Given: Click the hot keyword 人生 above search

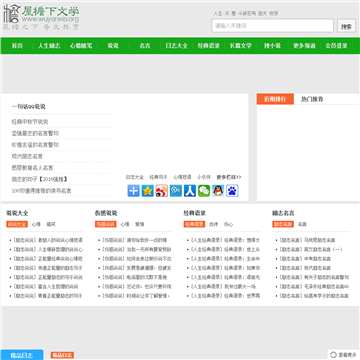Looking at the screenshot, I should point(218,14).
